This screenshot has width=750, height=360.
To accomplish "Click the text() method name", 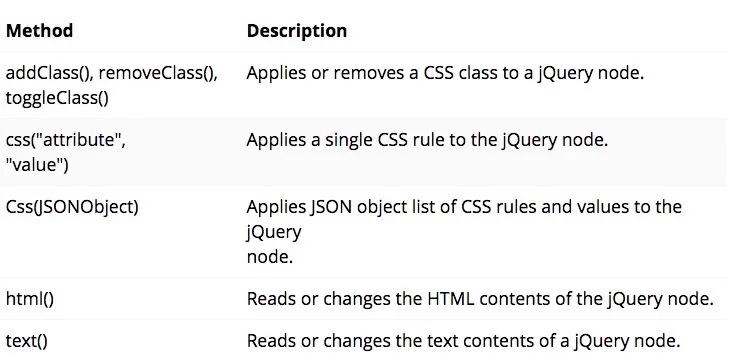I will [x=27, y=341].
